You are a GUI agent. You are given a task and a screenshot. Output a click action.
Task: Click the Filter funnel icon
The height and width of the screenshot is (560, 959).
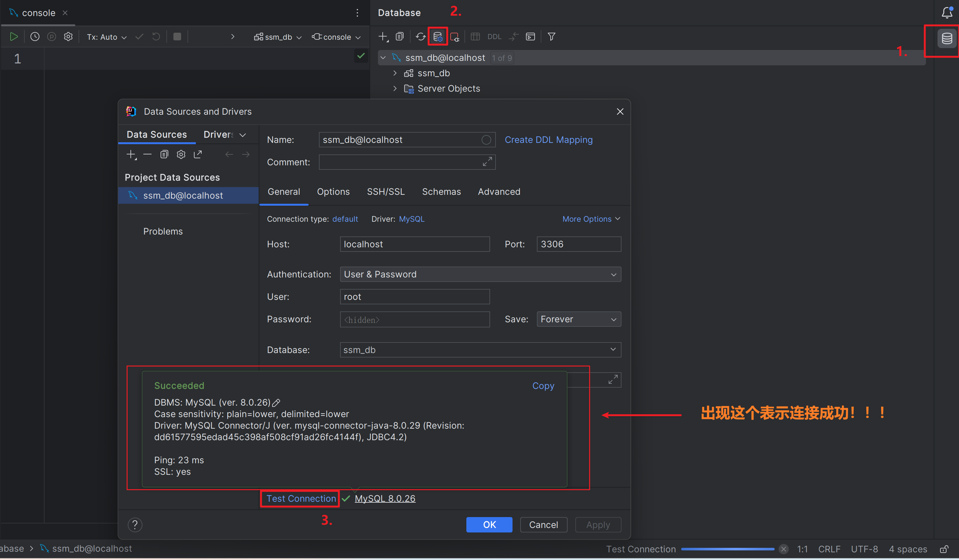551,37
